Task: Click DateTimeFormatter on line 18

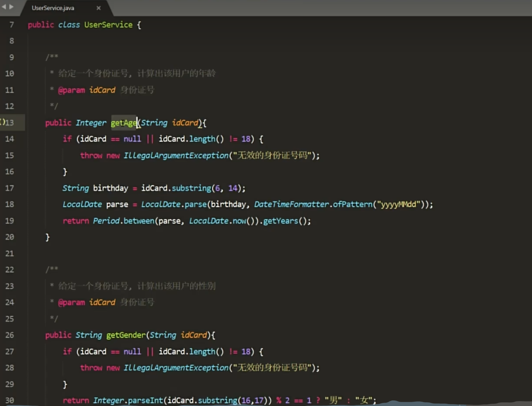Action: pos(291,204)
